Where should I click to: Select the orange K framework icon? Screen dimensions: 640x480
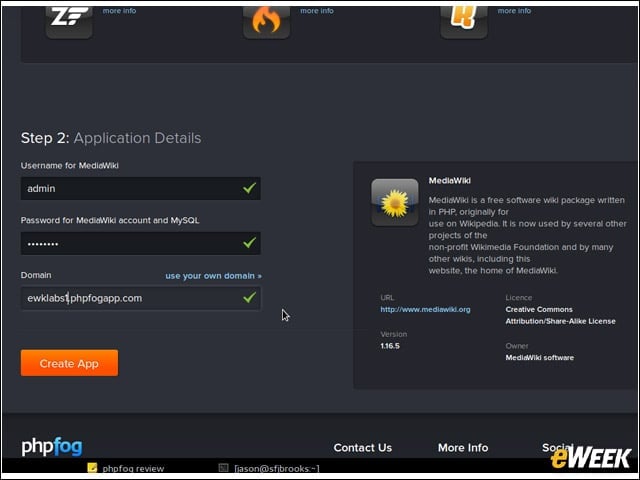(464, 21)
